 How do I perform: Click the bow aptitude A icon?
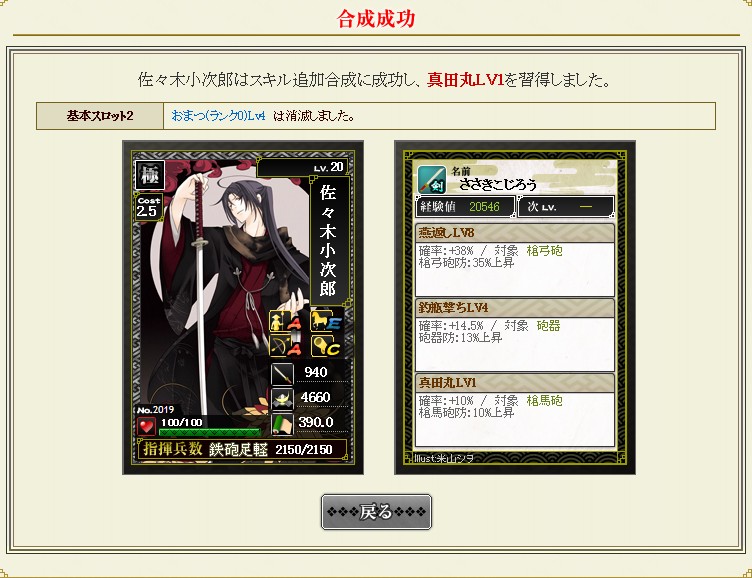286,346
